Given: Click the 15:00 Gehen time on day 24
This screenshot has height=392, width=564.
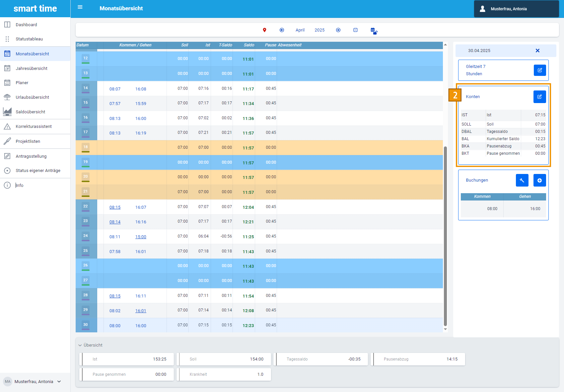Looking at the screenshot, I should click(141, 237).
